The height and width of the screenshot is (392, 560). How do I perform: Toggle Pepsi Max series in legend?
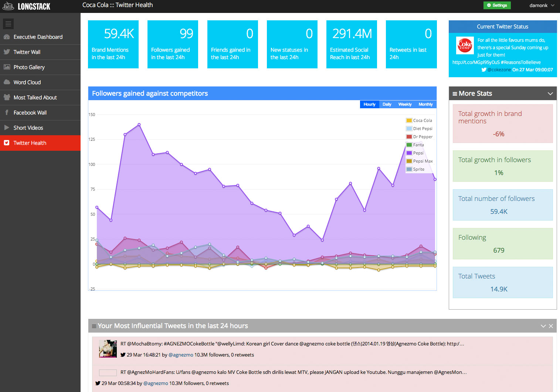click(420, 161)
